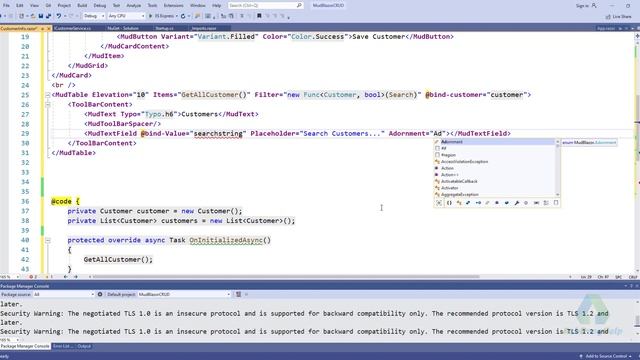Viewport: 640px width, 360px height.
Task: Click the editor horizontal scrollbar
Action: click(x=286, y=277)
